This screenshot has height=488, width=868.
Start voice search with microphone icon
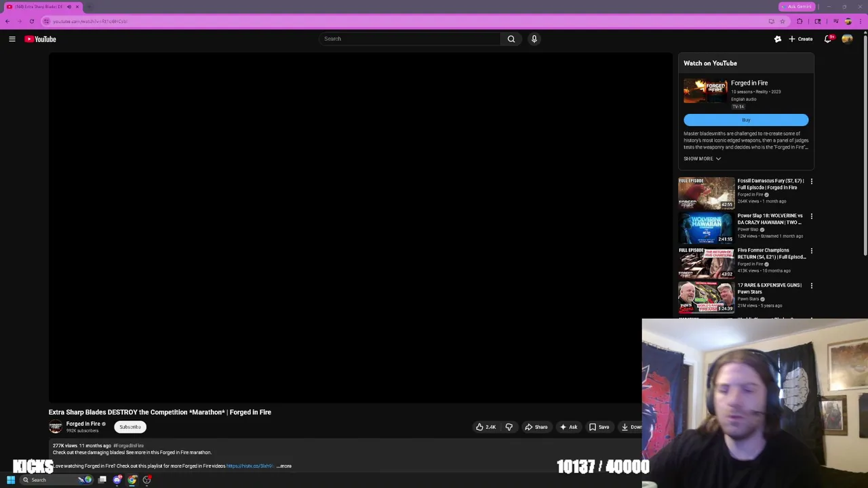[534, 39]
